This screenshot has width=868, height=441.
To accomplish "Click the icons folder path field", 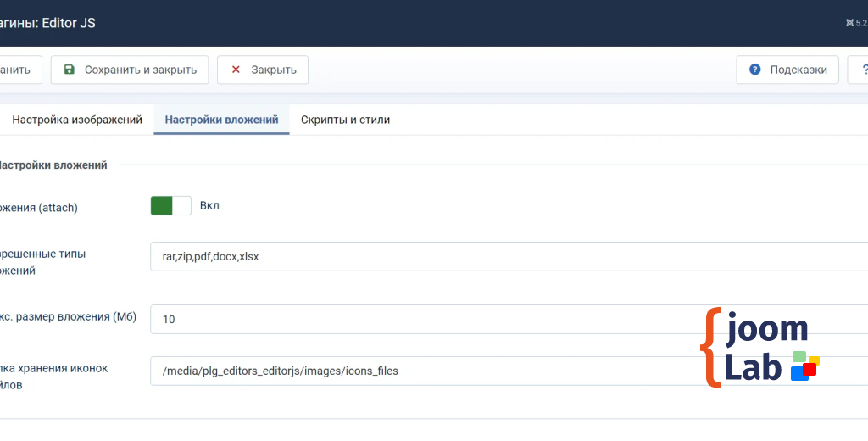I will 424,371.
